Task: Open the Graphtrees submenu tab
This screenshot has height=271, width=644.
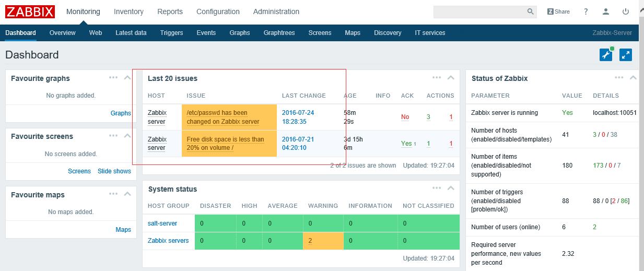Action: coord(279,32)
